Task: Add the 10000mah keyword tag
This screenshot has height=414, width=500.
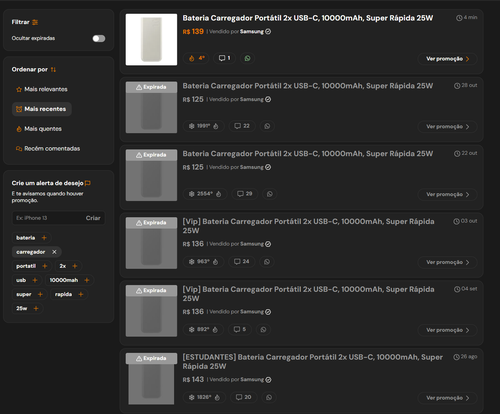Action: coord(87,280)
